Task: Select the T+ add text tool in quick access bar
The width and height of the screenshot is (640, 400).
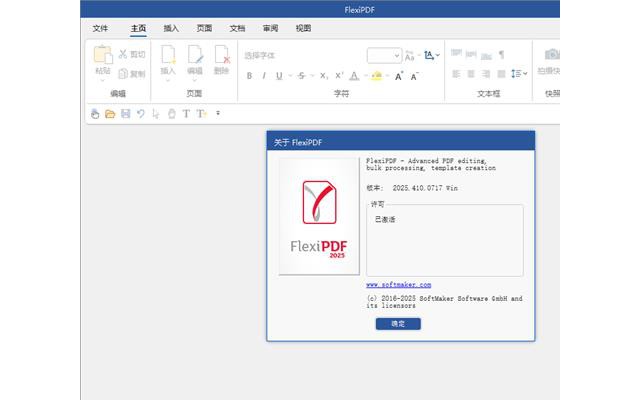Action: coord(201,114)
